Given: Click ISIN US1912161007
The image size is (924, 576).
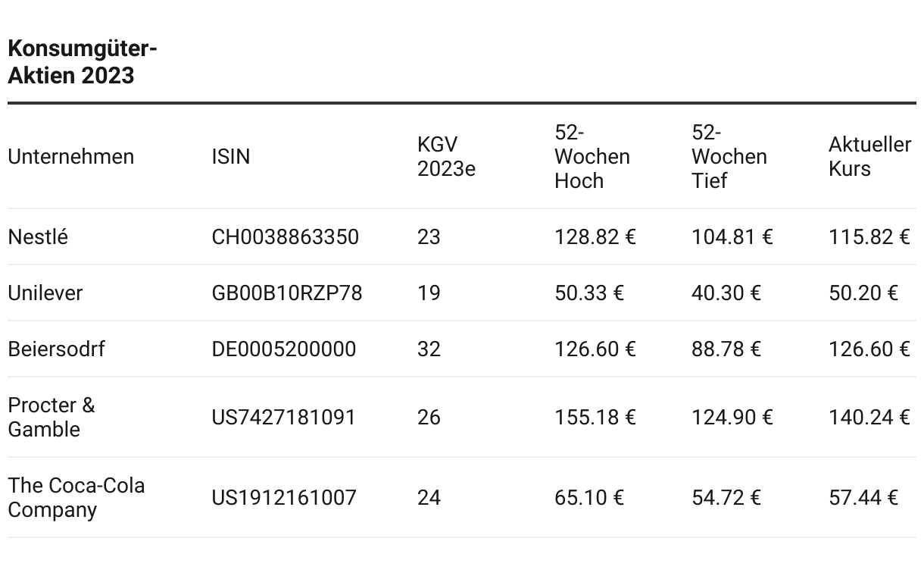Looking at the screenshot, I should pos(284,498).
